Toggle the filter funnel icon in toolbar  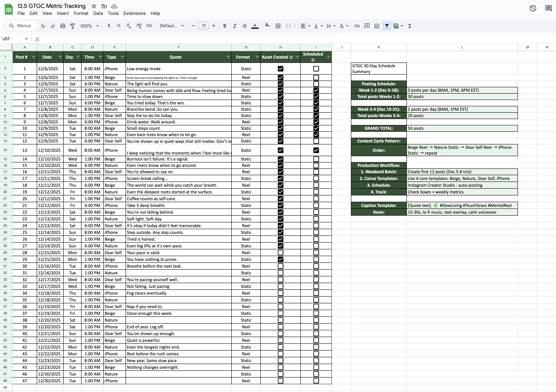(387, 26)
